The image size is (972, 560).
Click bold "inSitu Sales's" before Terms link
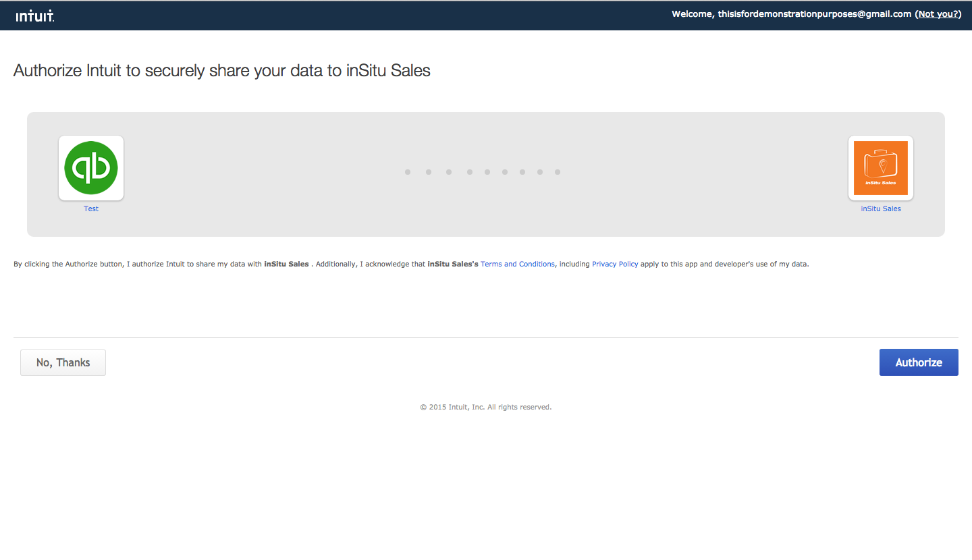tap(452, 264)
